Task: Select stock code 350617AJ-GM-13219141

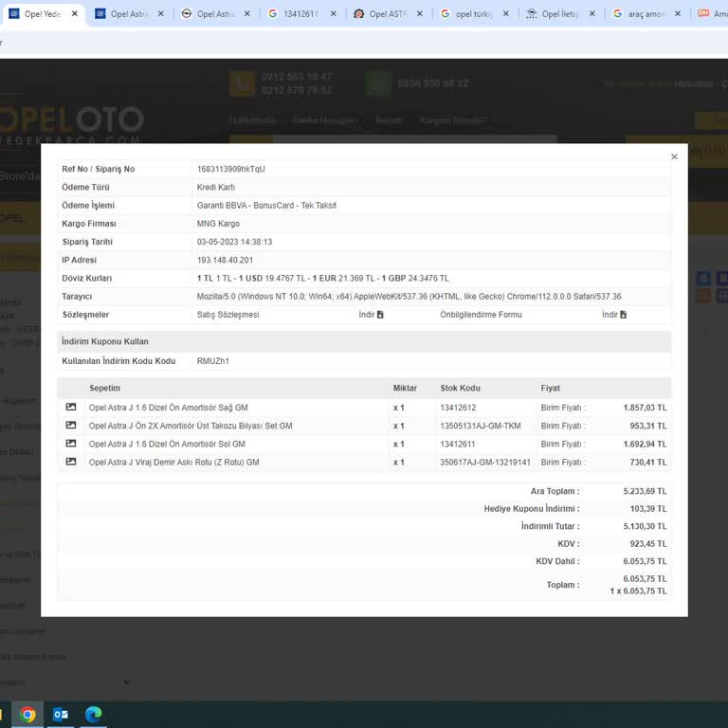Action: click(x=484, y=462)
